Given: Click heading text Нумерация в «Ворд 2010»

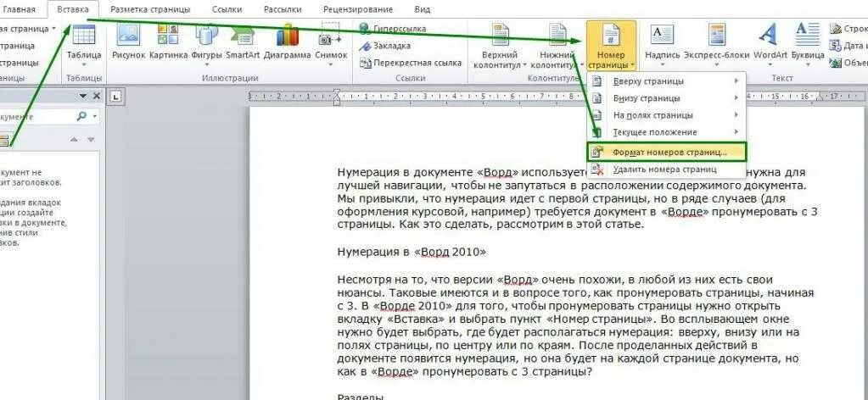Looking at the screenshot, I should [x=412, y=253].
